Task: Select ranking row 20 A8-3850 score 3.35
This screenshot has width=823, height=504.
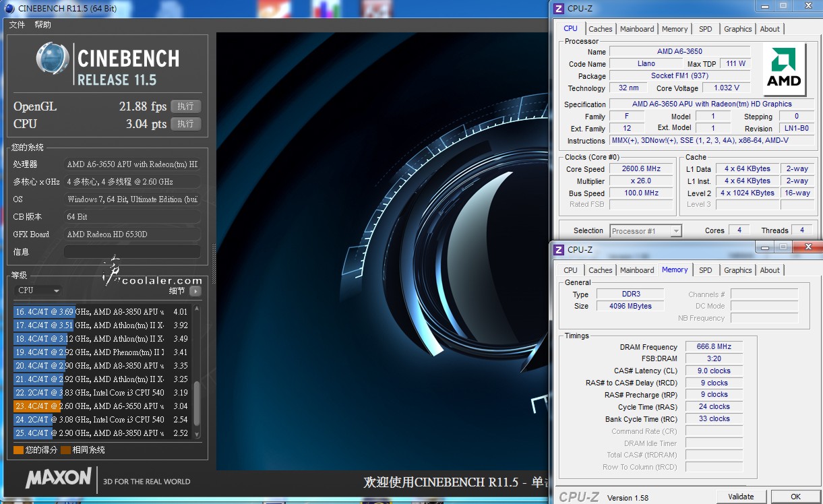Action: 101,366
